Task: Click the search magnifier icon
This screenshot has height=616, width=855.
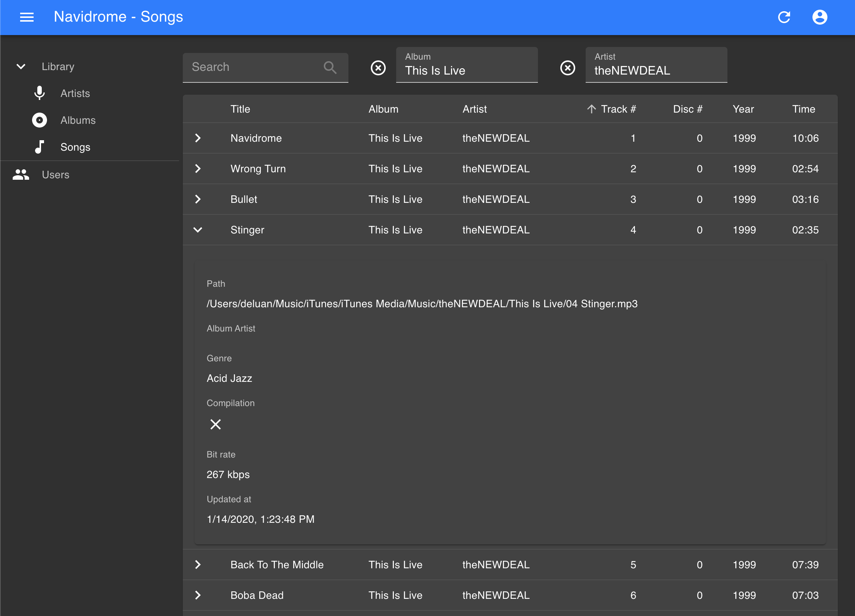Action: (330, 67)
